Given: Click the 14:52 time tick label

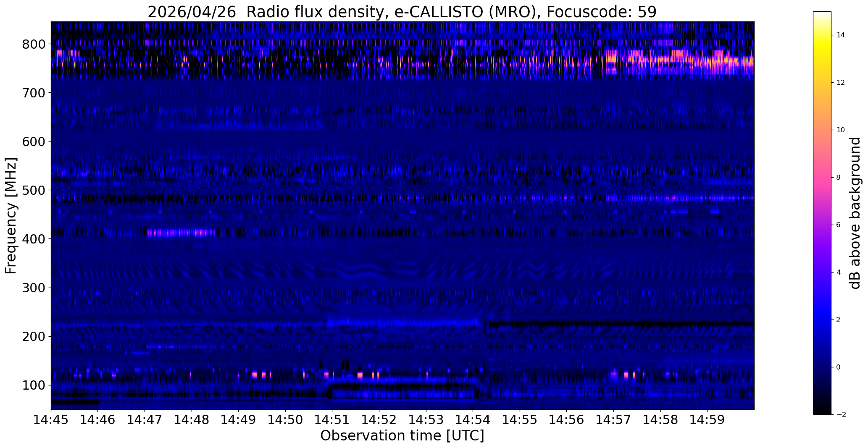Looking at the screenshot, I should coord(379,419).
